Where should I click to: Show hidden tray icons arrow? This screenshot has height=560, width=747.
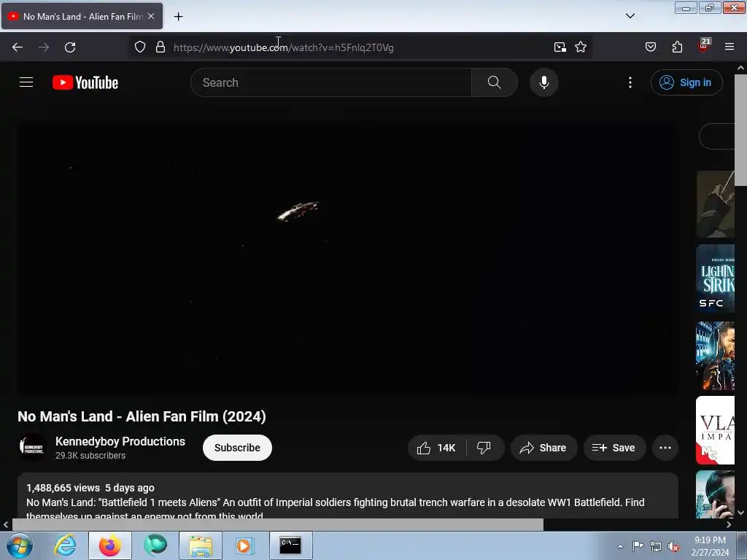coord(620,546)
